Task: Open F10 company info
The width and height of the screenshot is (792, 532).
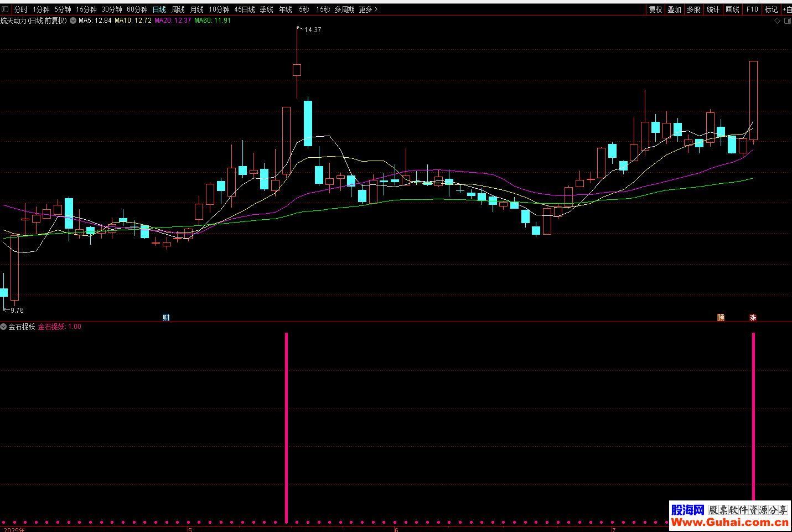Action: point(752,9)
